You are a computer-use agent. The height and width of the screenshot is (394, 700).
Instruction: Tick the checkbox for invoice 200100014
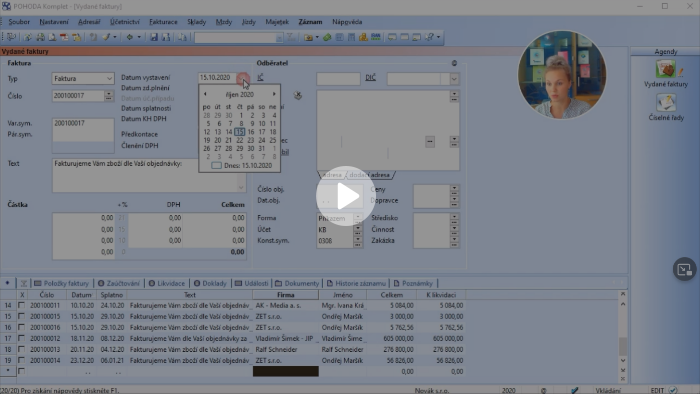[21, 360]
